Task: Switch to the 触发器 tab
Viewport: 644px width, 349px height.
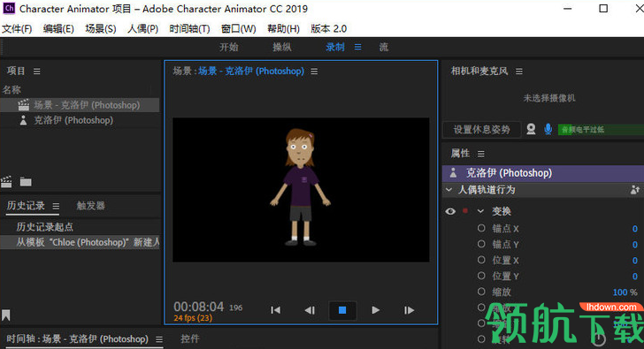Action: [x=91, y=206]
